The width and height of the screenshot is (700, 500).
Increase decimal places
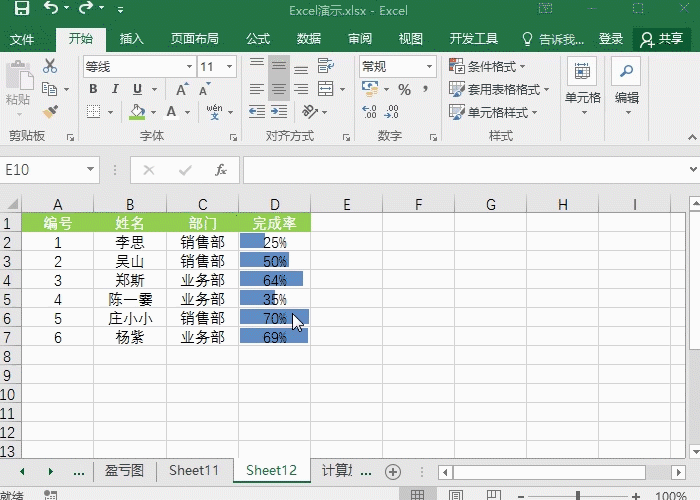[x=370, y=112]
